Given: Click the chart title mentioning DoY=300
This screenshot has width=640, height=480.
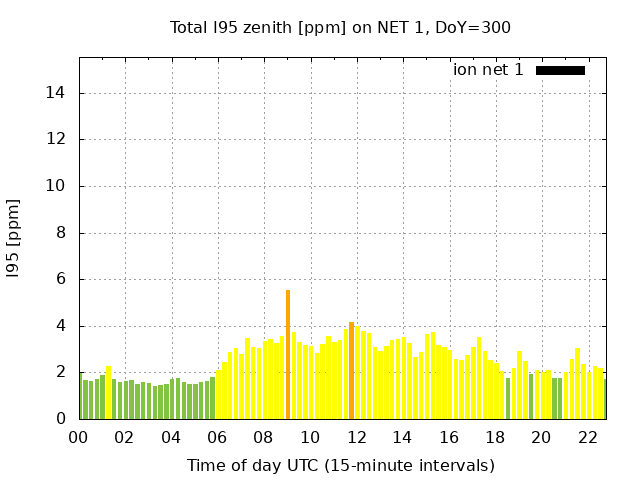Looking at the screenshot, I should pos(340,27).
